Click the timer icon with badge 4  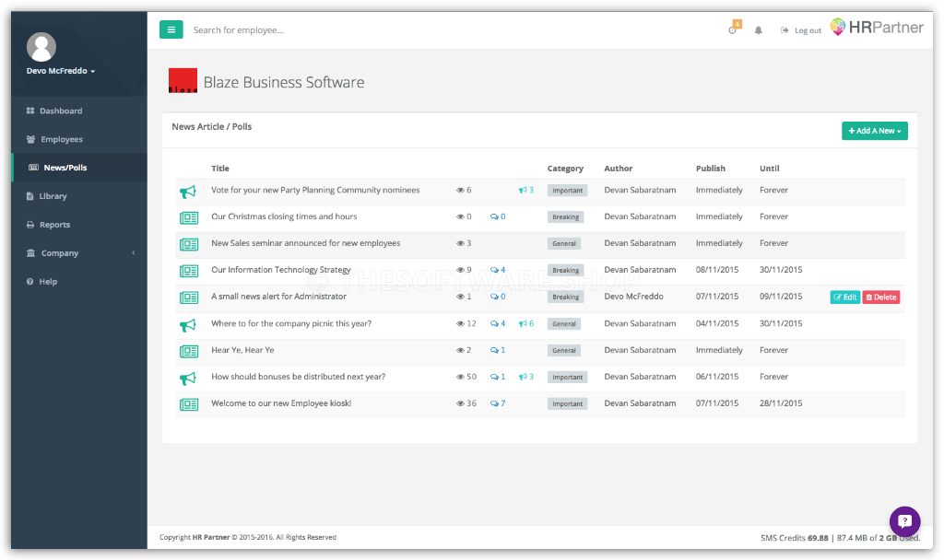click(733, 29)
